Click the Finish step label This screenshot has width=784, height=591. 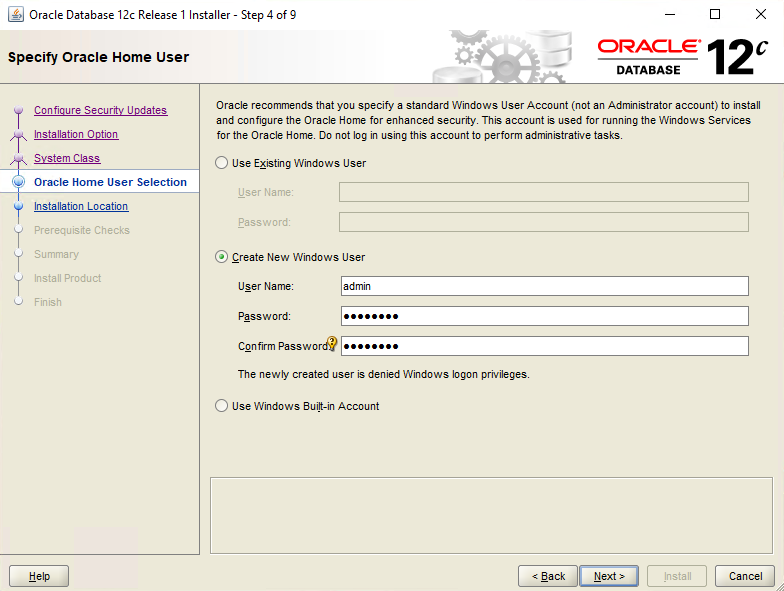48,302
